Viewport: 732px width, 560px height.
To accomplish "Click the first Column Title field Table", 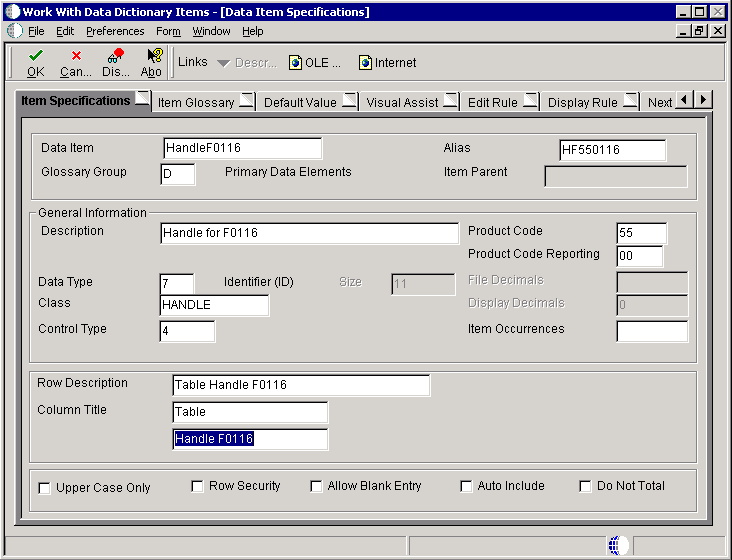I will (250, 412).
